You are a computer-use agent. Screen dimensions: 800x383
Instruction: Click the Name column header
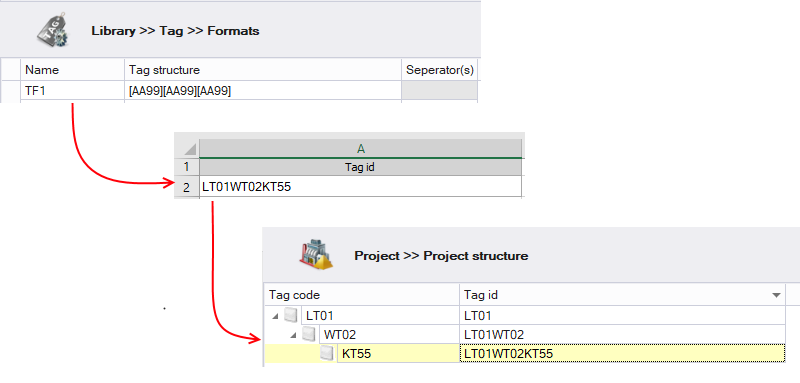click(x=72, y=70)
